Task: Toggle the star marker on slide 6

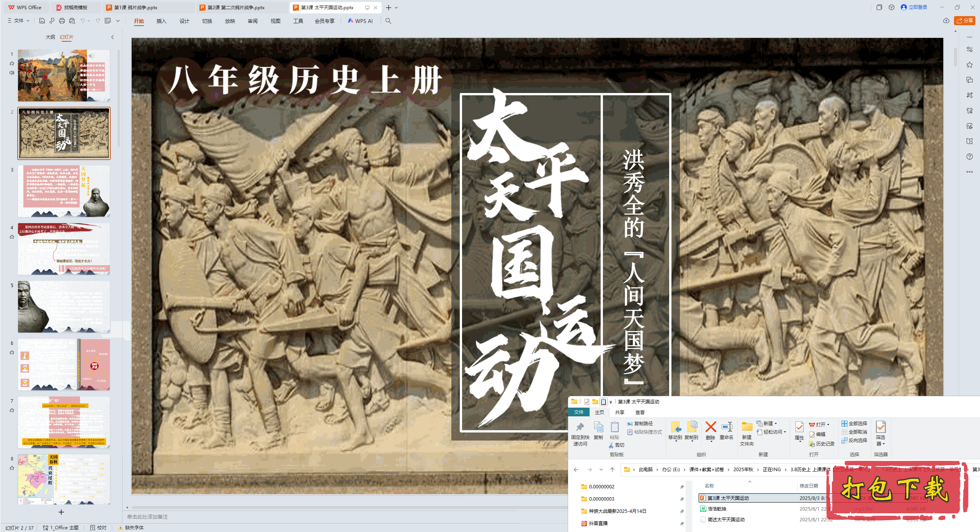Action: point(12,352)
